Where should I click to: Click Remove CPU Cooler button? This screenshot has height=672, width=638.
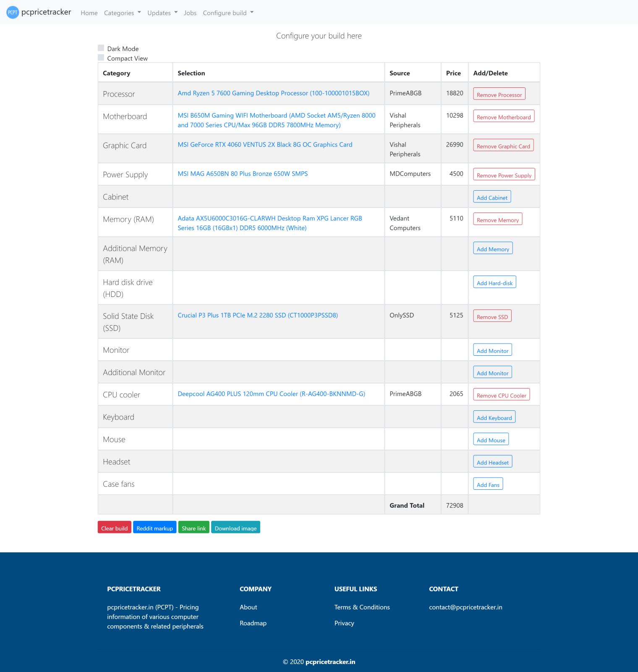tap(501, 394)
